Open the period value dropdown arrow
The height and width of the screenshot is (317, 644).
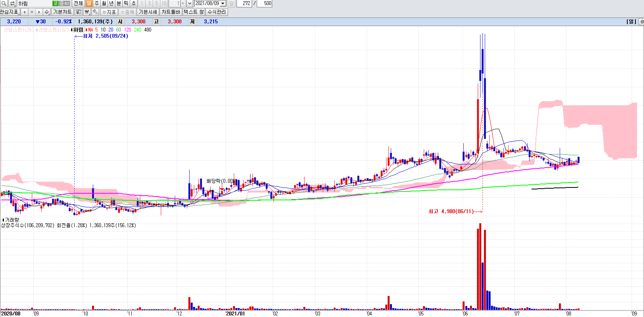pos(183,4)
